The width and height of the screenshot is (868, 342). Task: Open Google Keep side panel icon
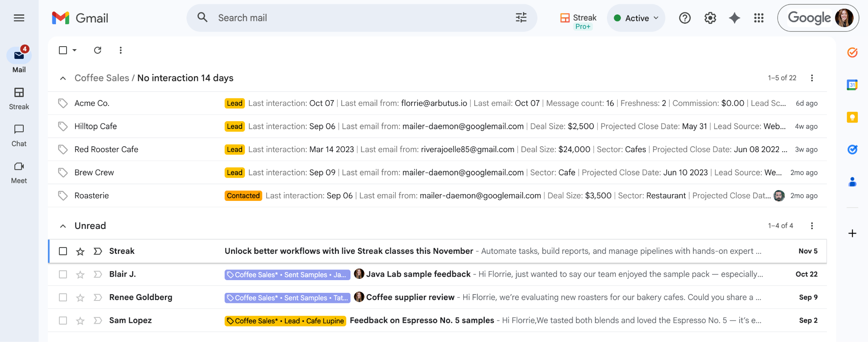coord(852,117)
